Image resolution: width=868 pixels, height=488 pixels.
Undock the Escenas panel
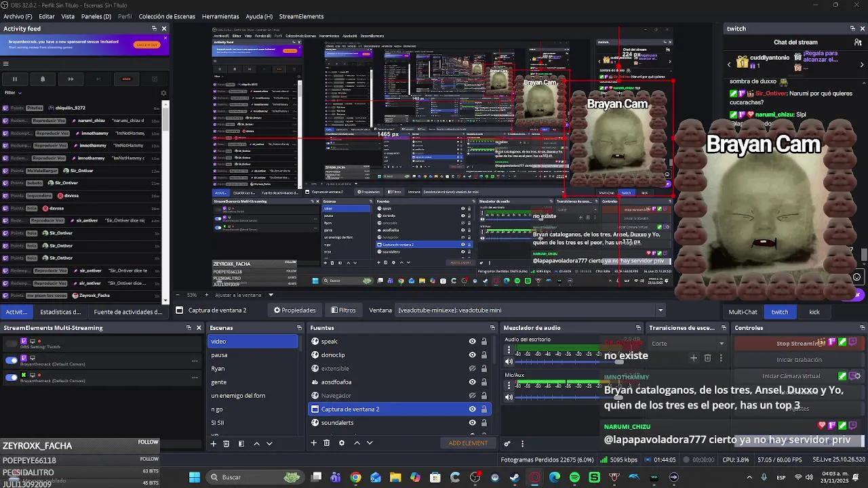tap(299, 328)
